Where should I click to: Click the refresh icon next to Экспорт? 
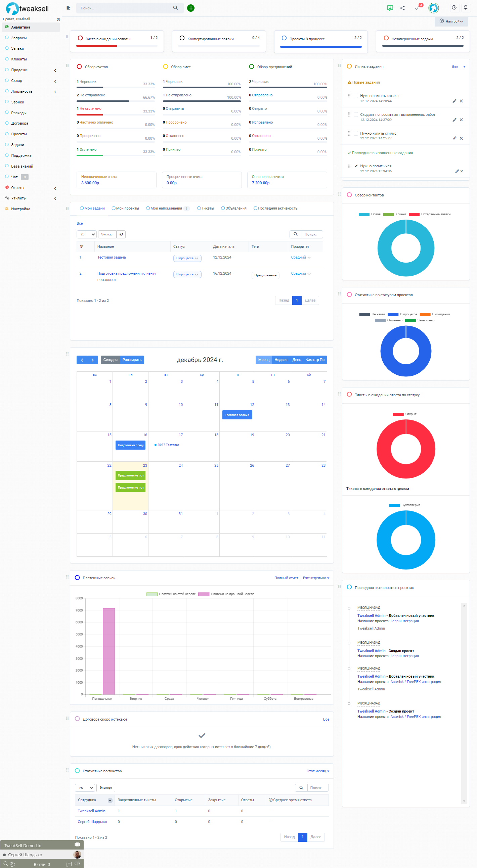(121, 234)
